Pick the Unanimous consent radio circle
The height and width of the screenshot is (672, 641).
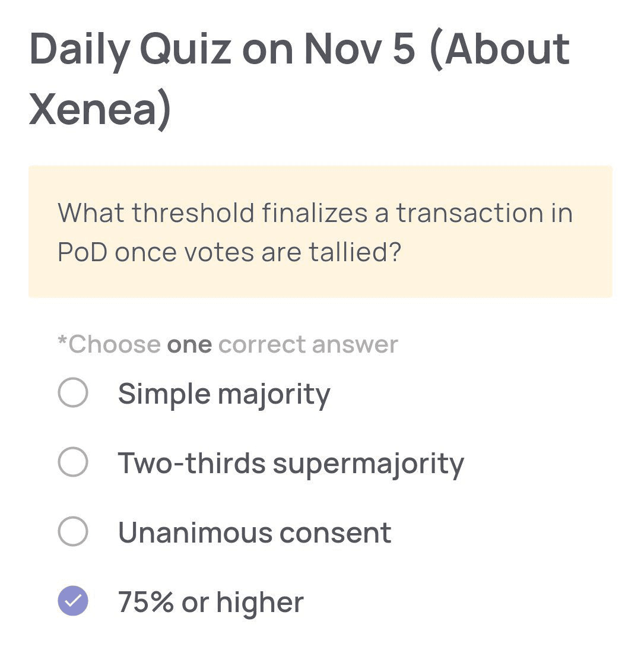pos(73,532)
